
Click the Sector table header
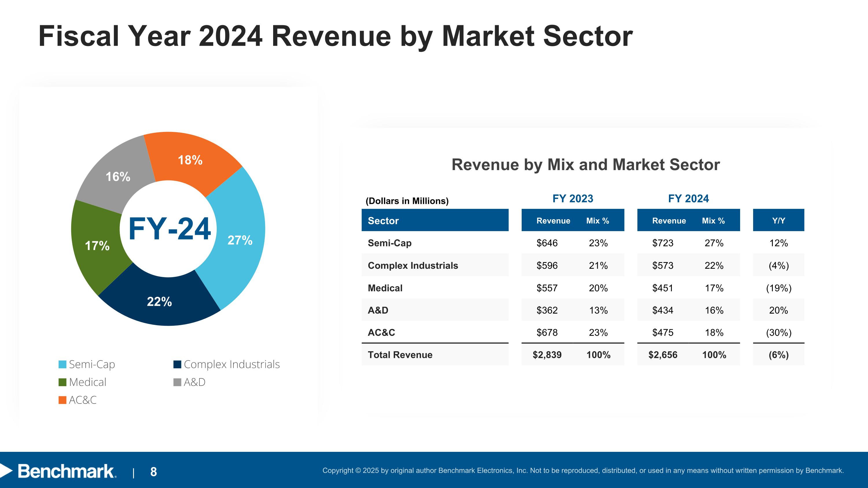pyautogui.click(x=435, y=220)
